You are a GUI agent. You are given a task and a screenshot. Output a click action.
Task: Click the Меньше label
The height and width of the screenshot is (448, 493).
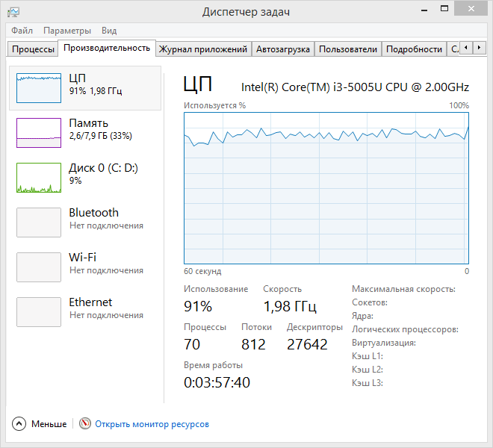pyautogui.click(x=49, y=424)
